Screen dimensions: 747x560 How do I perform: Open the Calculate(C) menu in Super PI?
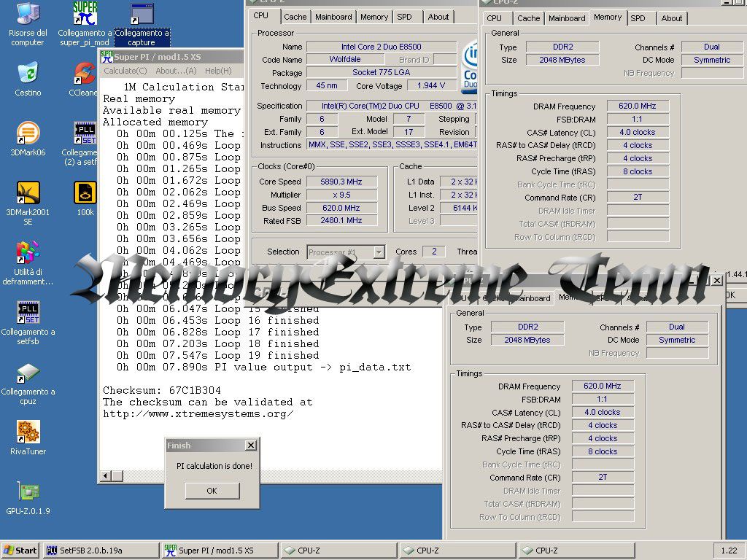coord(125,71)
